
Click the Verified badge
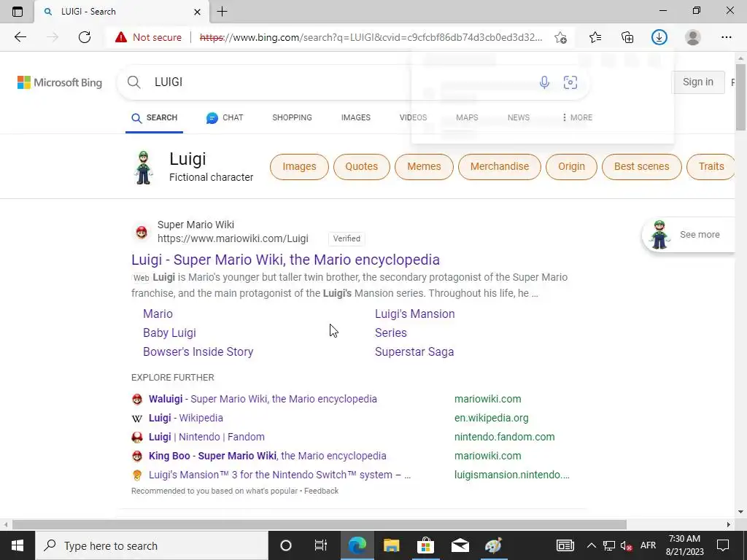pyautogui.click(x=347, y=238)
